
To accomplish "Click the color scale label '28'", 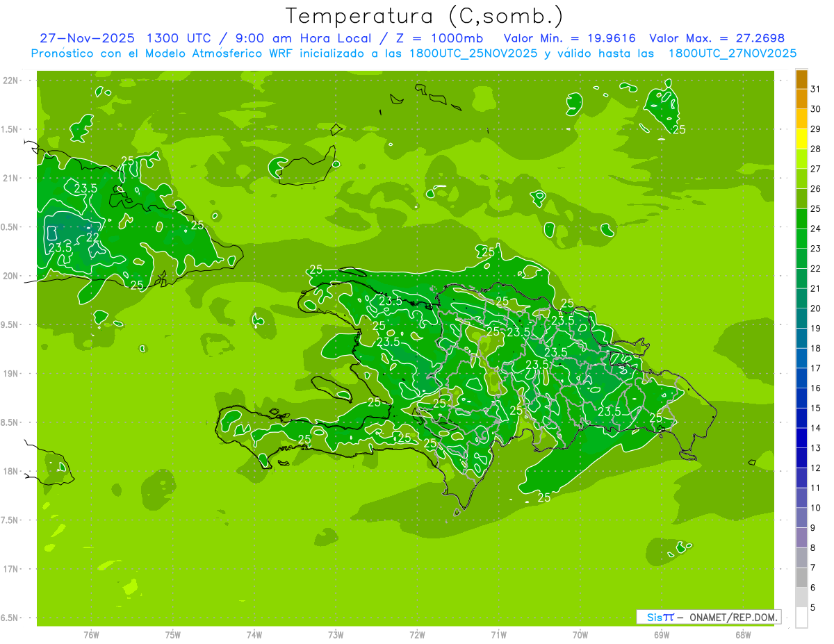I will coord(815,149).
